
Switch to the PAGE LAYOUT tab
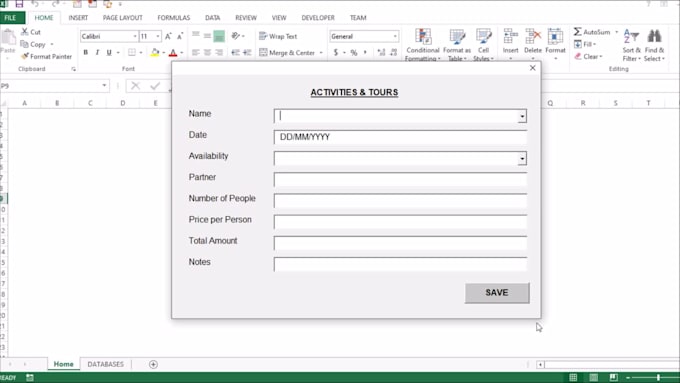click(122, 18)
